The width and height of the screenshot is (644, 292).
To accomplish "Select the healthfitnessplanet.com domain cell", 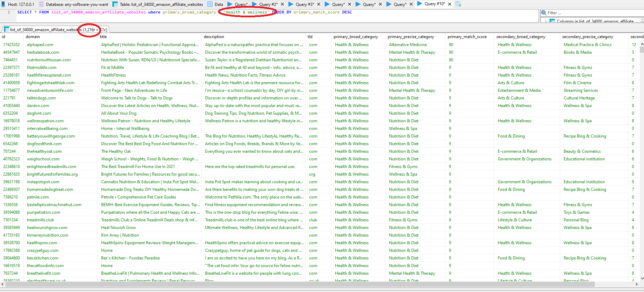I will point(60,75).
